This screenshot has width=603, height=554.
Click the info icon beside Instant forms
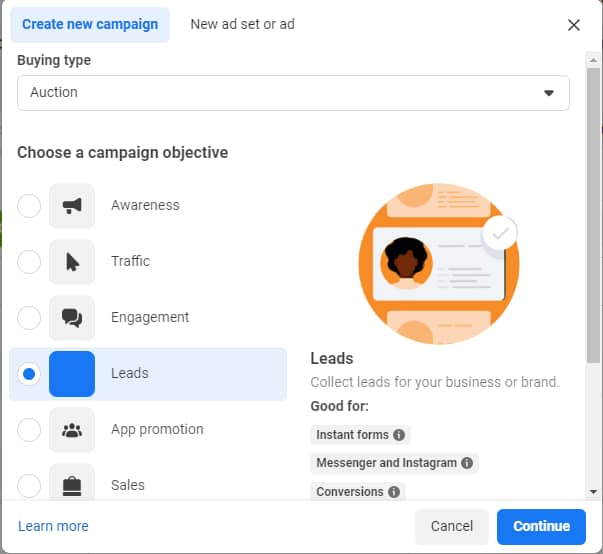click(399, 435)
